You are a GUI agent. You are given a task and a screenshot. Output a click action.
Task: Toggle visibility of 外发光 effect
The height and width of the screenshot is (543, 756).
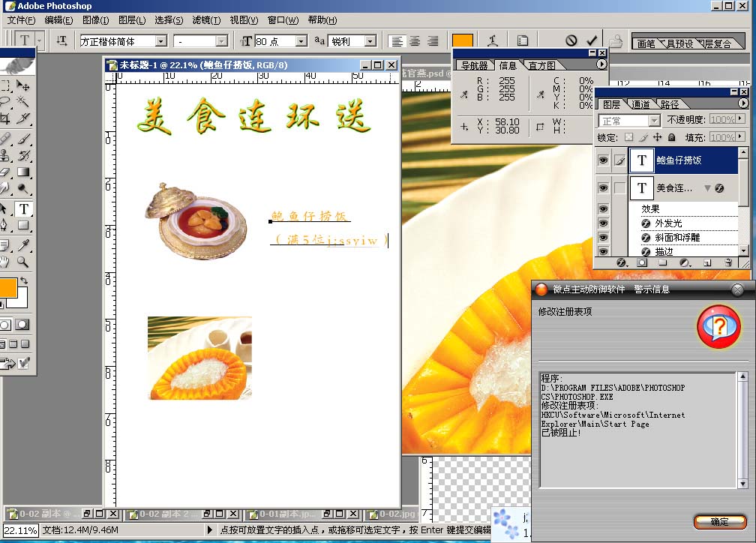(602, 223)
